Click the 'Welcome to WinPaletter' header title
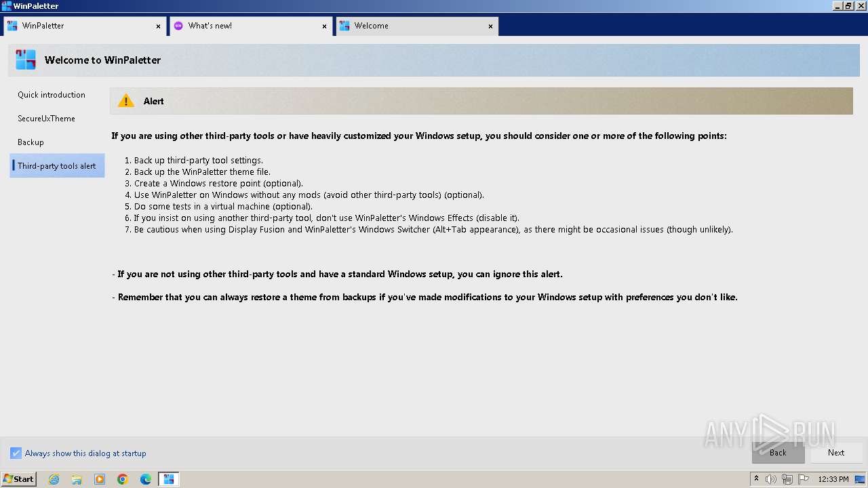Image resolution: width=868 pixels, height=488 pixels. pos(102,60)
